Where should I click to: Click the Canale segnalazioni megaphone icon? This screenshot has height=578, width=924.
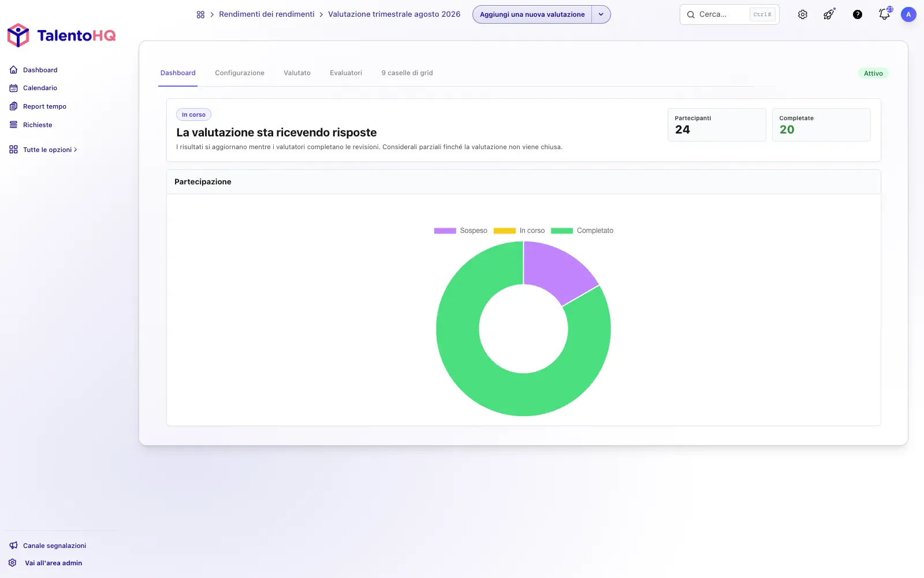(13, 546)
